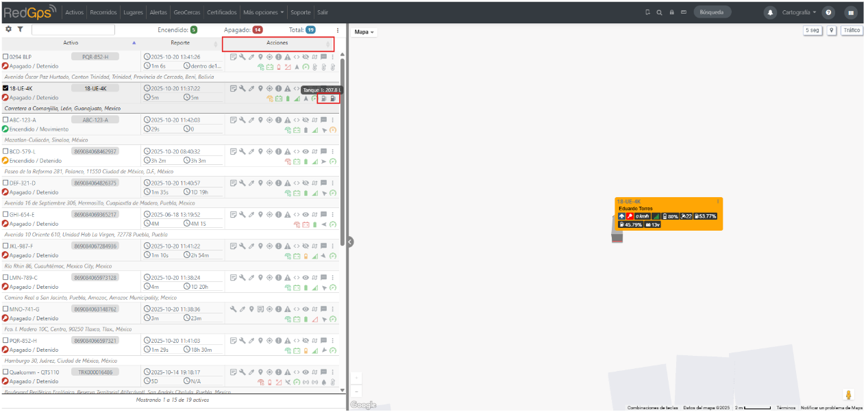Click the magnifier search icon in top bar
868x412 pixels.
(x=659, y=12)
